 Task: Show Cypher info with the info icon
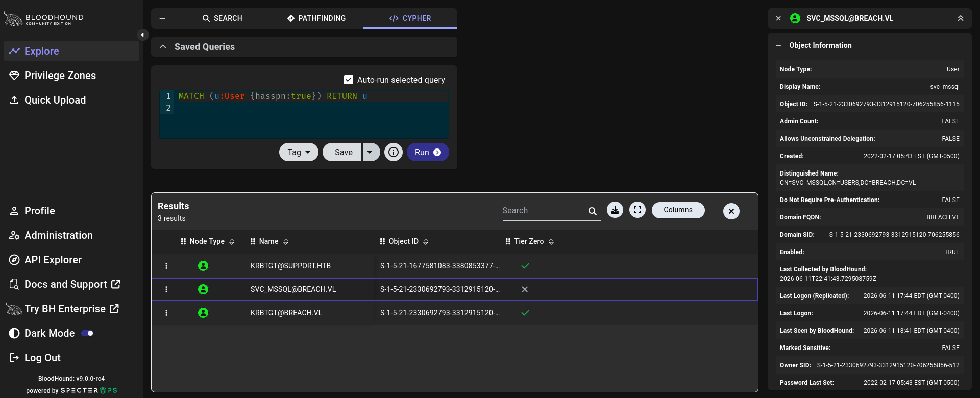click(x=394, y=152)
